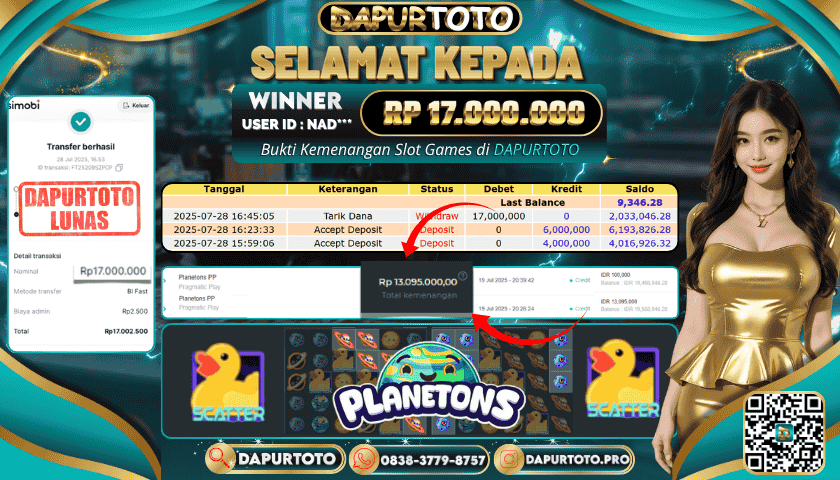Click the WhatsApp phone icon

(364, 460)
